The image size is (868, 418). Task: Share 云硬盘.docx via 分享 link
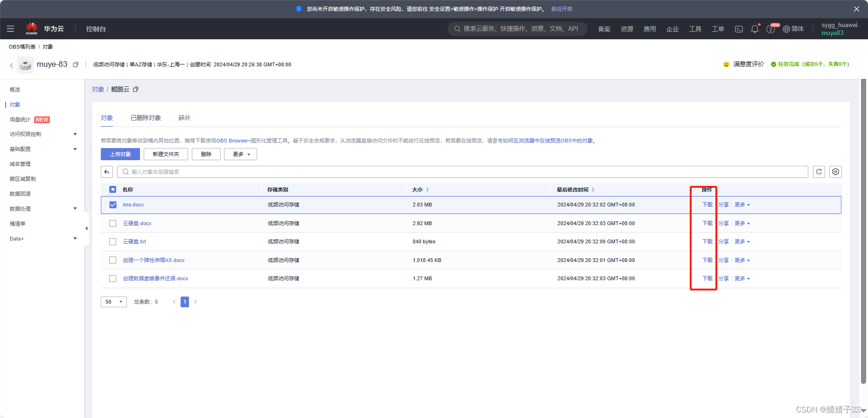[x=723, y=223]
